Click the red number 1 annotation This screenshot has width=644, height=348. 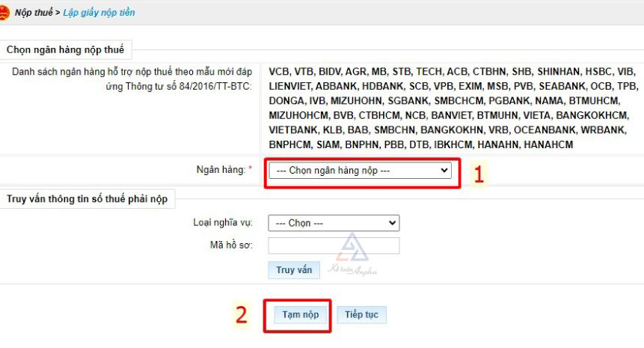pos(479,174)
